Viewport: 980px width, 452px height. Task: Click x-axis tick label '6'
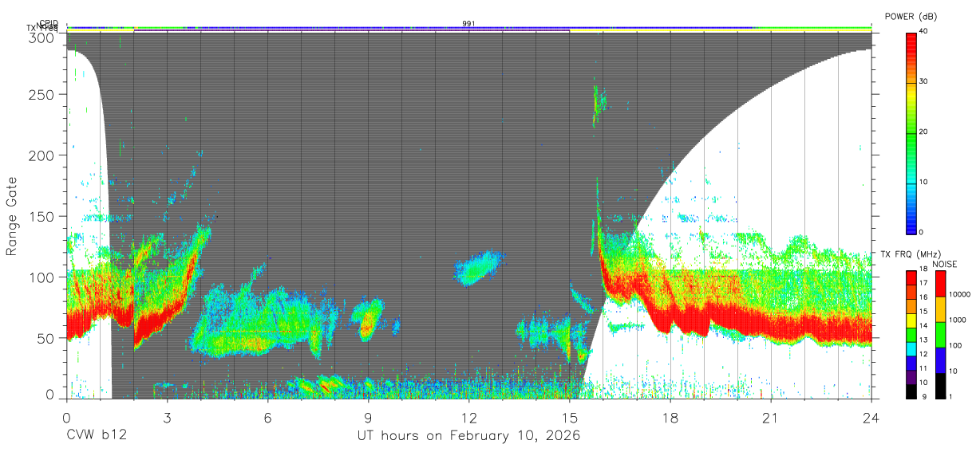click(x=267, y=417)
